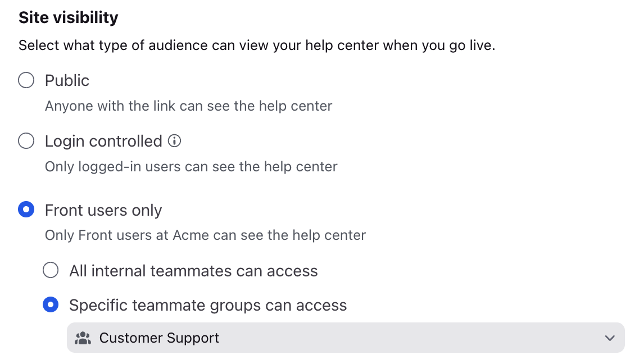Screen dimensions: 644x364
Task: Click the Login controlled label text
Action: [x=103, y=141]
